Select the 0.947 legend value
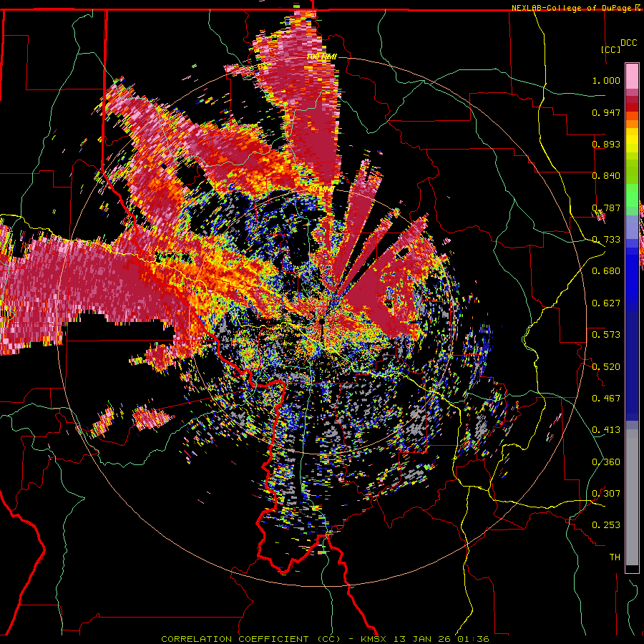644x644 pixels. [606, 112]
